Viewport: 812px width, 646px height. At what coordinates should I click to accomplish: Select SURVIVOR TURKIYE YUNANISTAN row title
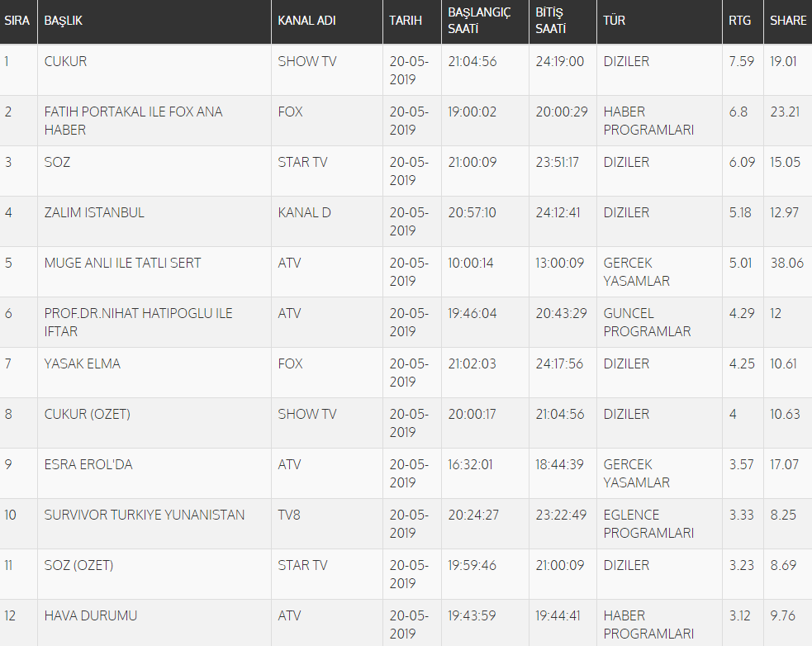(x=144, y=515)
